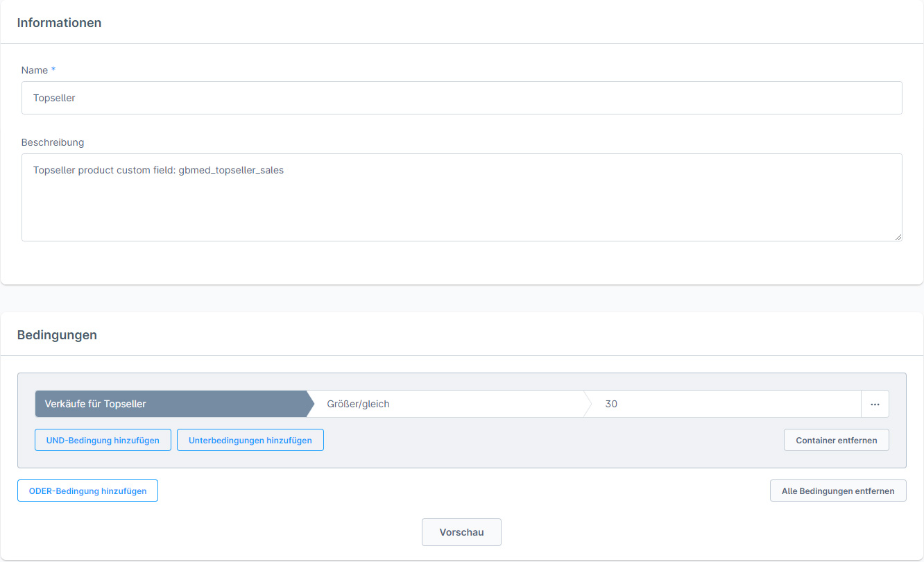Viewport: 924px width, 562px height.
Task: Click into the Beschreibung text area
Action: (x=461, y=198)
